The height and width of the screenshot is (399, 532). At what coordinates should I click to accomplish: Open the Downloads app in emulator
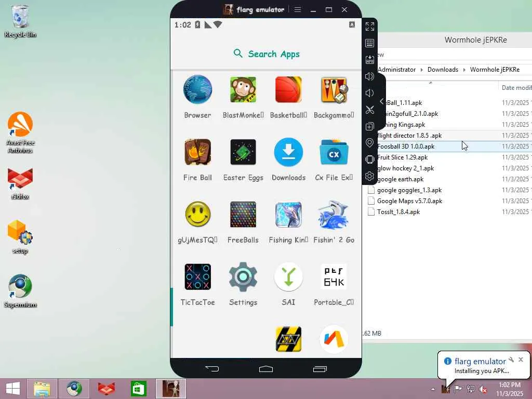click(x=288, y=152)
